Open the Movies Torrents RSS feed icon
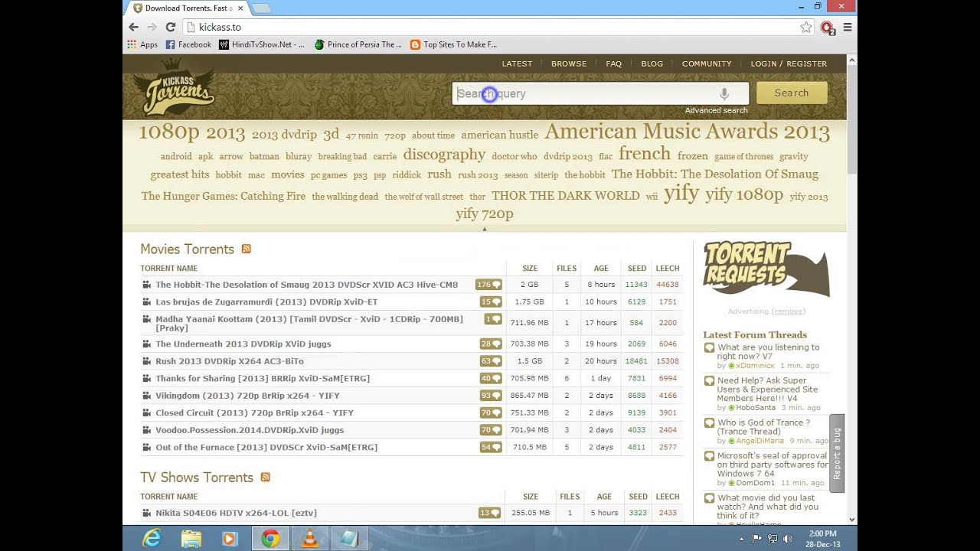 click(x=246, y=249)
